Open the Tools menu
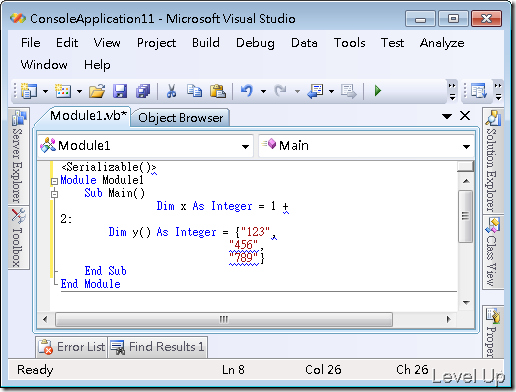Image resolution: width=516 pixels, height=392 pixels. coord(350,43)
